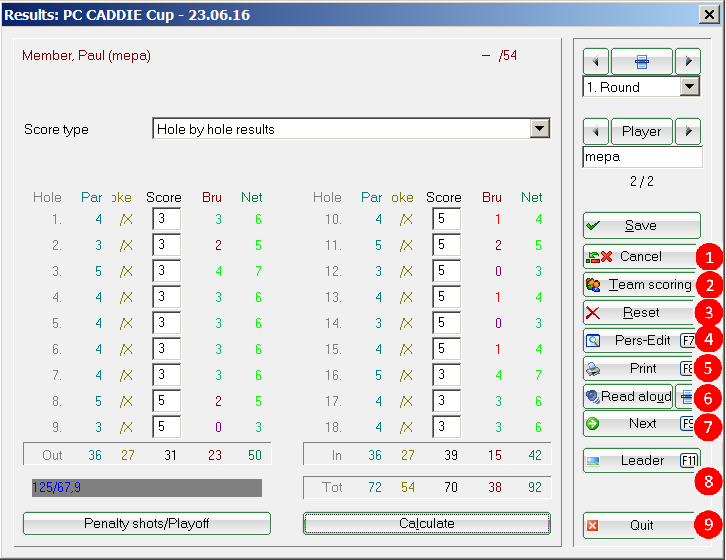Image resolution: width=726 pixels, height=560 pixels.
Task: Click the Player button
Action: 641,132
